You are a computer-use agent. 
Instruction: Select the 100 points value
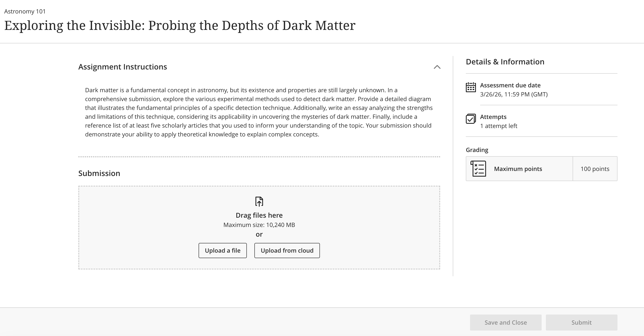[x=595, y=169]
